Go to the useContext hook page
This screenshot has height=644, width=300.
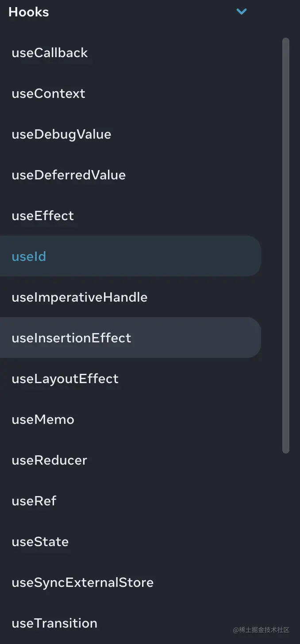(48, 93)
